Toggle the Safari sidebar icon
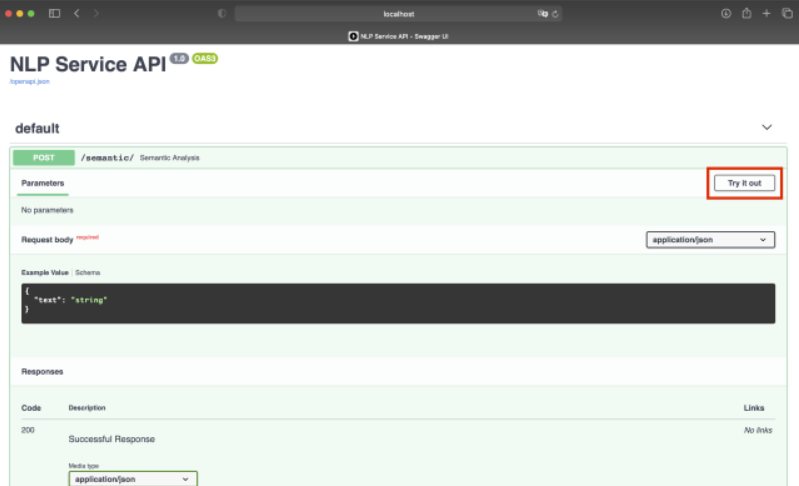799x486 pixels. 55,14
